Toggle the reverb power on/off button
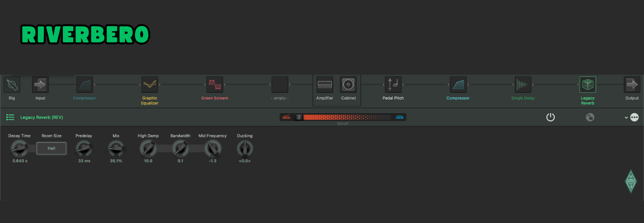 551,117
